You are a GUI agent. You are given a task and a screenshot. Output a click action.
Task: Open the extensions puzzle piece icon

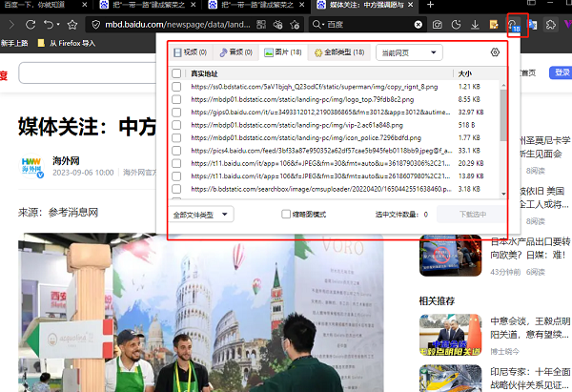[x=551, y=25]
